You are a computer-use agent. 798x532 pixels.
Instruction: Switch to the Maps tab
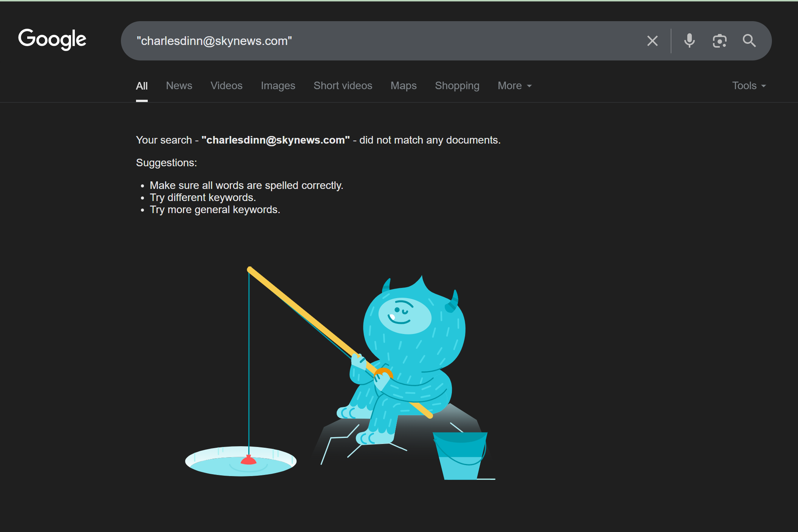point(403,86)
